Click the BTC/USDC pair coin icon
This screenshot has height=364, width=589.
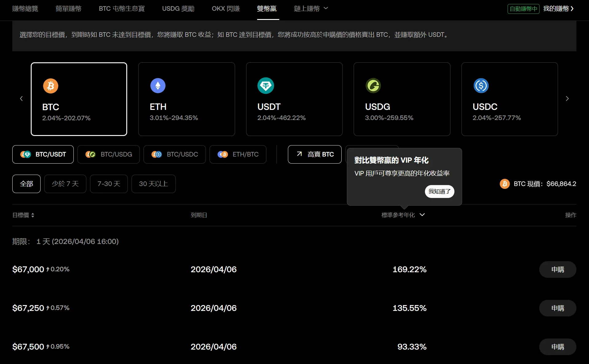click(157, 154)
